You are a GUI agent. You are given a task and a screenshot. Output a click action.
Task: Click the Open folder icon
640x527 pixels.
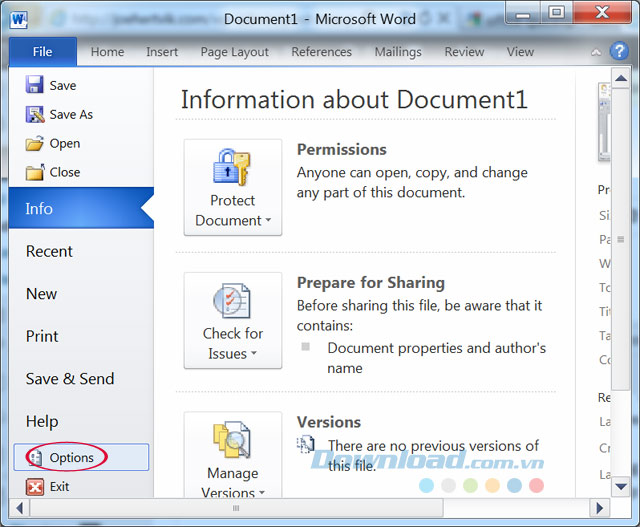pos(35,144)
